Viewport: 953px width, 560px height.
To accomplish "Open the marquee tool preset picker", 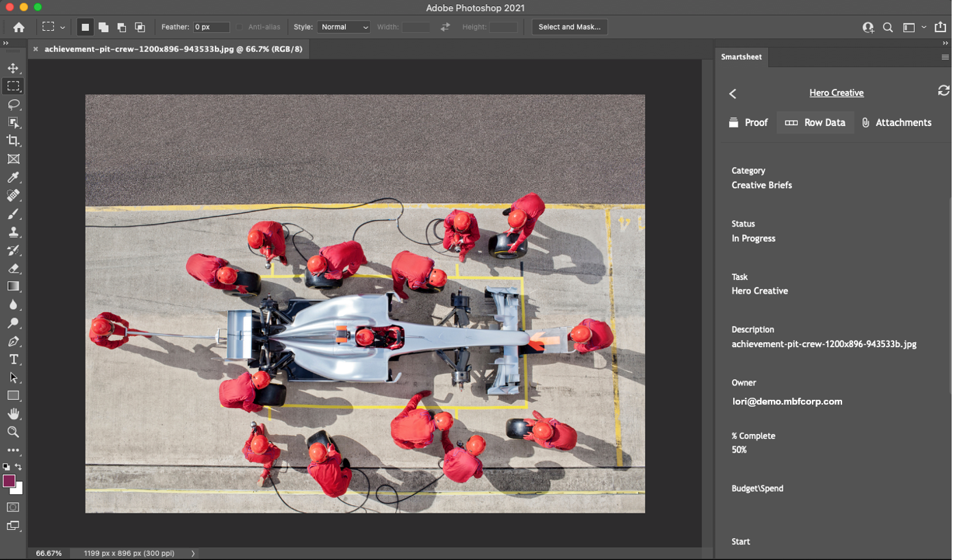I will (x=53, y=27).
